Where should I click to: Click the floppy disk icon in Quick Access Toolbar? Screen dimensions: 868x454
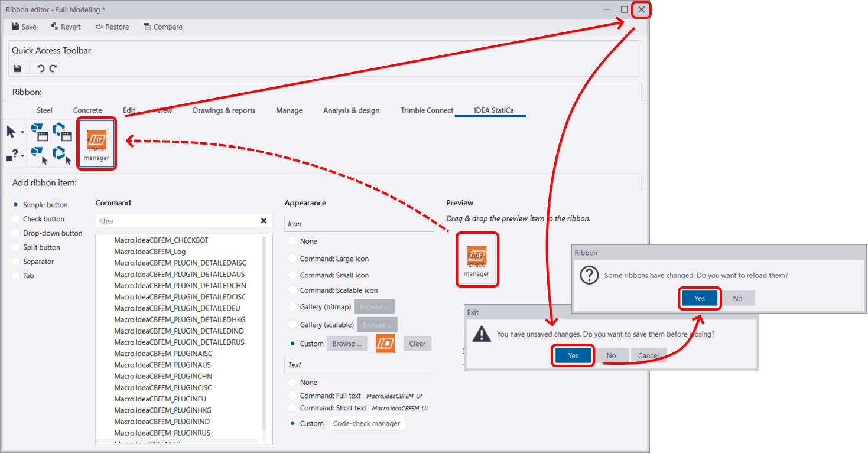tap(18, 68)
